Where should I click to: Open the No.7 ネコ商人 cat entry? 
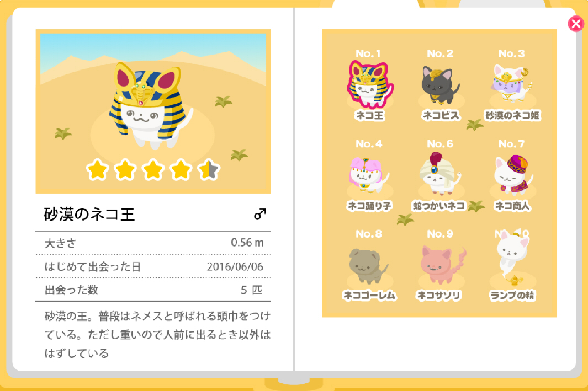[x=512, y=175]
